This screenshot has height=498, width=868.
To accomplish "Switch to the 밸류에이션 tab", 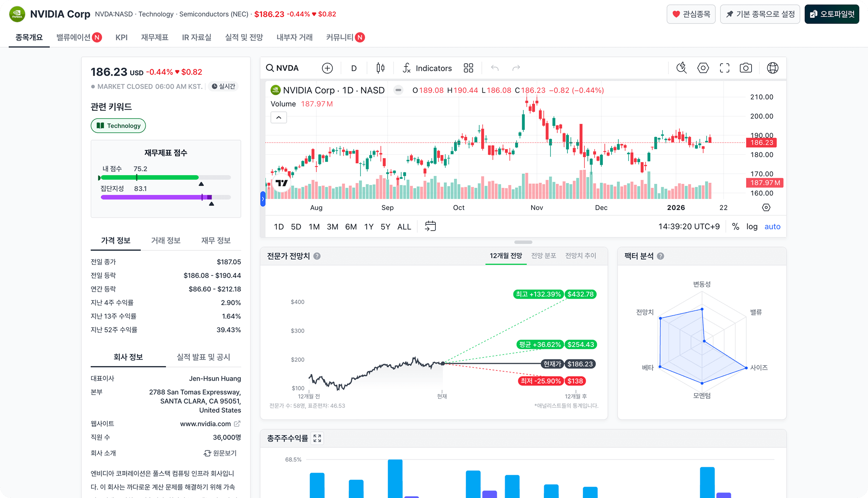I will pyautogui.click(x=79, y=37).
